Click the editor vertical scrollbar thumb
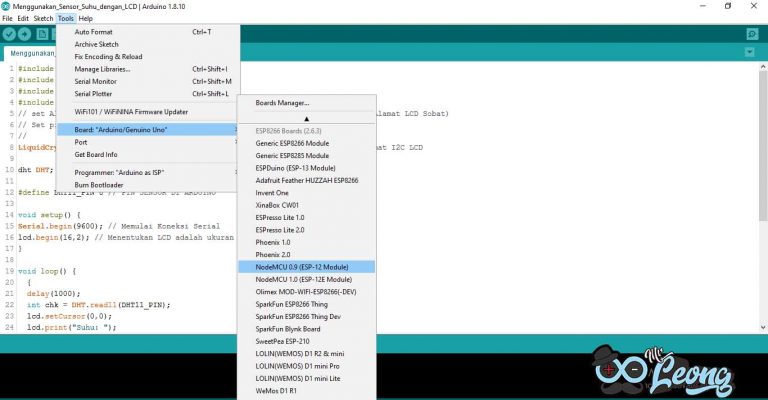The width and height of the screenshot is (768, 400). [x=763, y=145]
